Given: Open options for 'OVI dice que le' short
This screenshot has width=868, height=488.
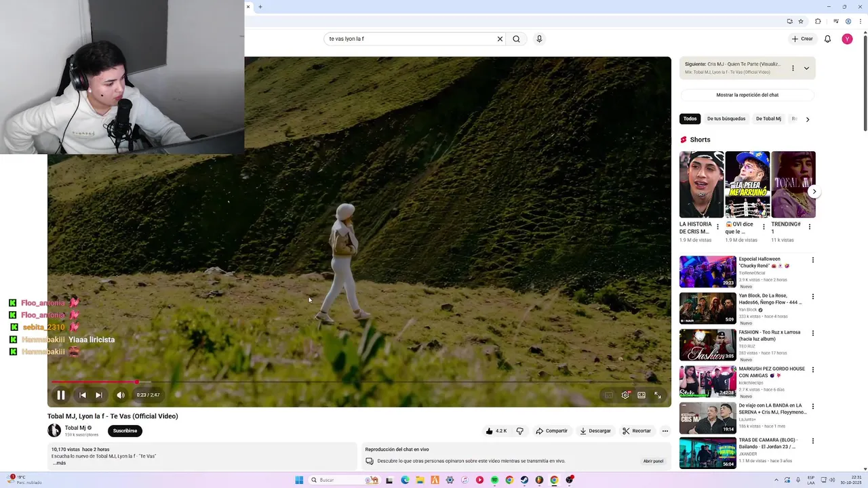Looking at the screenshot, I should point(764,227).
